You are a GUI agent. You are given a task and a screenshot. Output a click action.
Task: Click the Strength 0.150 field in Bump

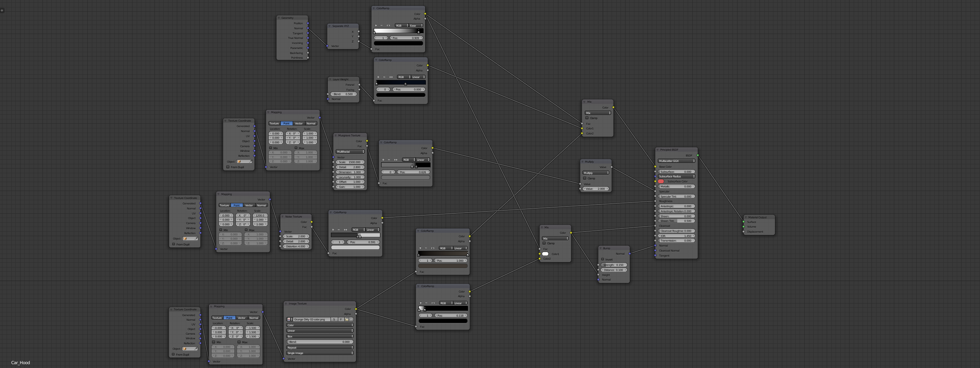[614, 265]
